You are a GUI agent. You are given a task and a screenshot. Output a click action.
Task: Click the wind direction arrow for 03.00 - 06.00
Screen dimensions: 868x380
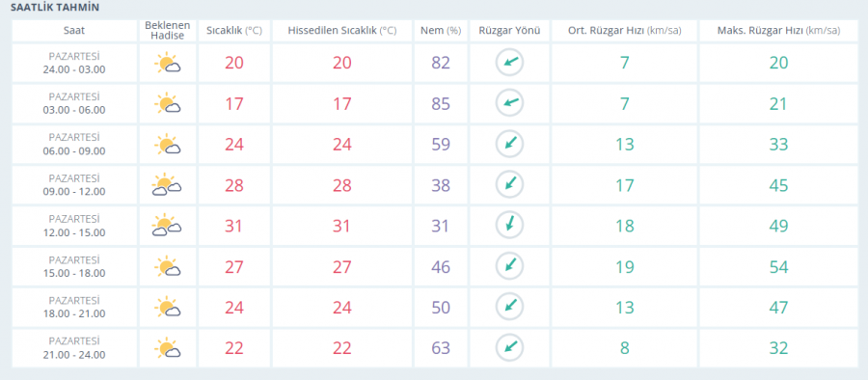tap(509, 103)
